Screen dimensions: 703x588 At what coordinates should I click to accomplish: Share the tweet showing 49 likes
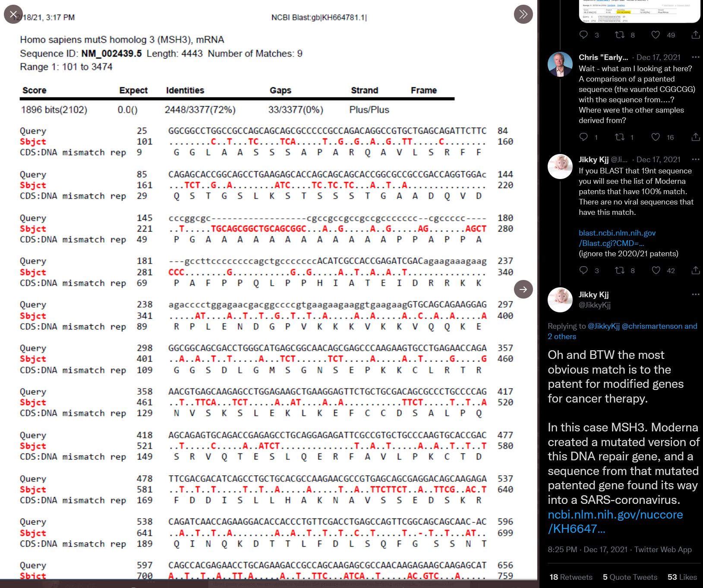(x=696, y=35)
